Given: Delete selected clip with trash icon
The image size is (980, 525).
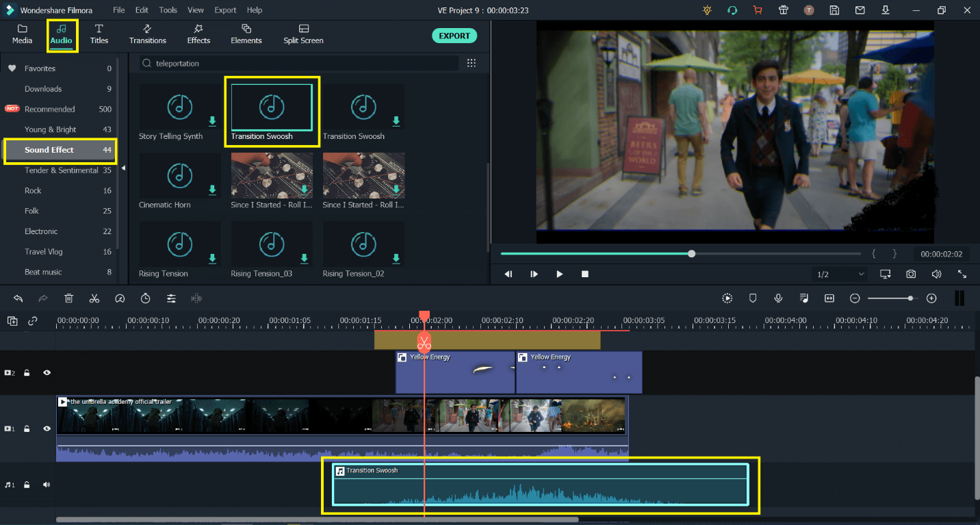Looking at the screenshot, I should click(69, 298).
